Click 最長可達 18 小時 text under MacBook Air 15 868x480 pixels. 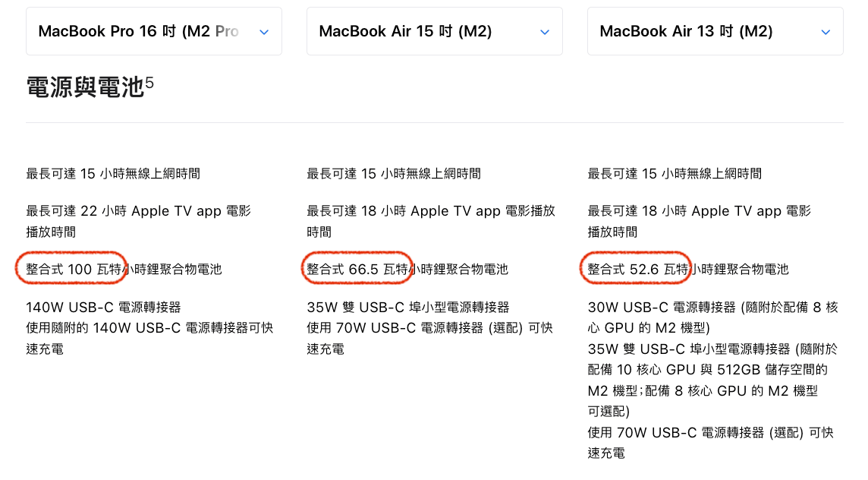[430, 211]
